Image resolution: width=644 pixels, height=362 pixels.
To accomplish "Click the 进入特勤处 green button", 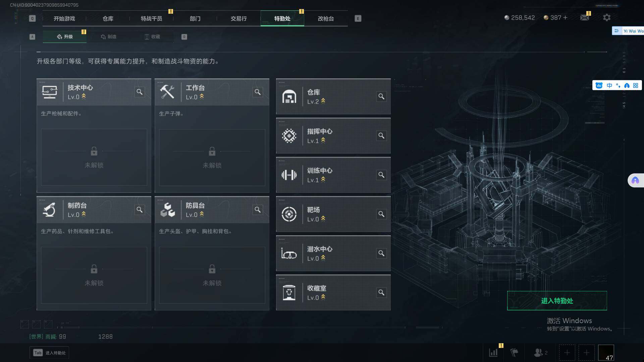I will [557, 301].
